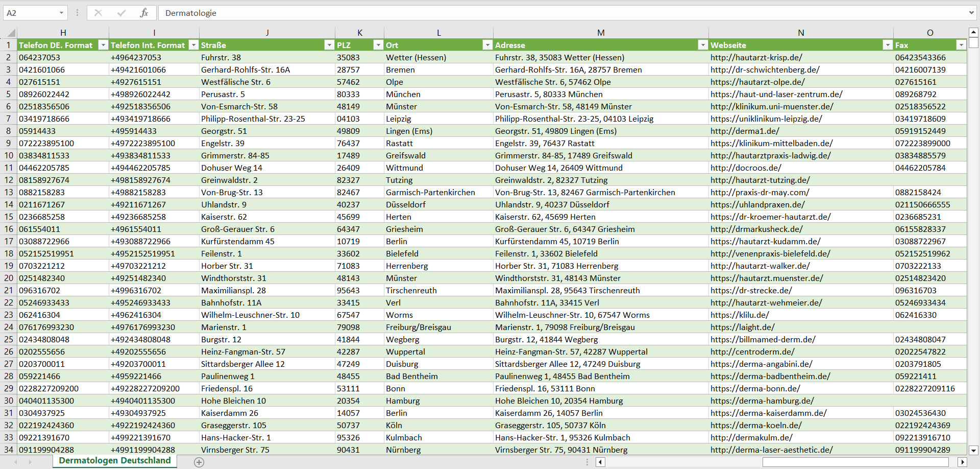Click link https://haut-und-laser-zentrum.de/

tap(776, 94)
